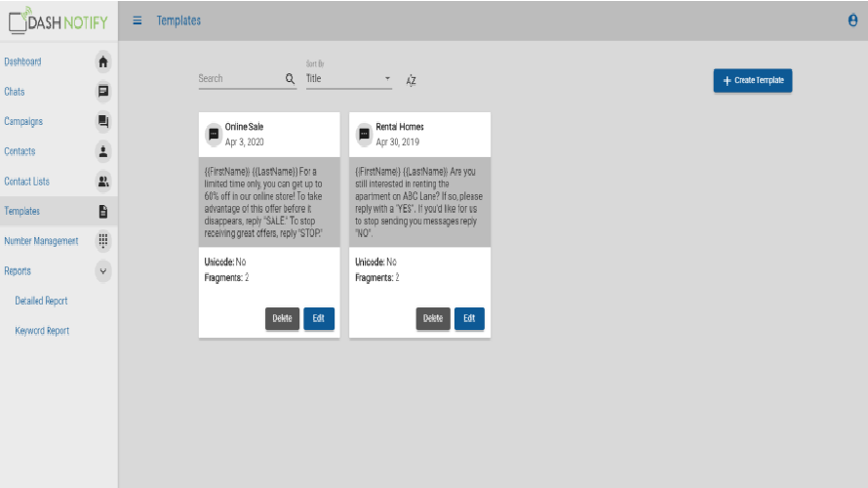Image resolution: width=868 pixels, height=488 pixels.
Task: Delete the Rental Homes template
Action: click(x=433, y=318)
